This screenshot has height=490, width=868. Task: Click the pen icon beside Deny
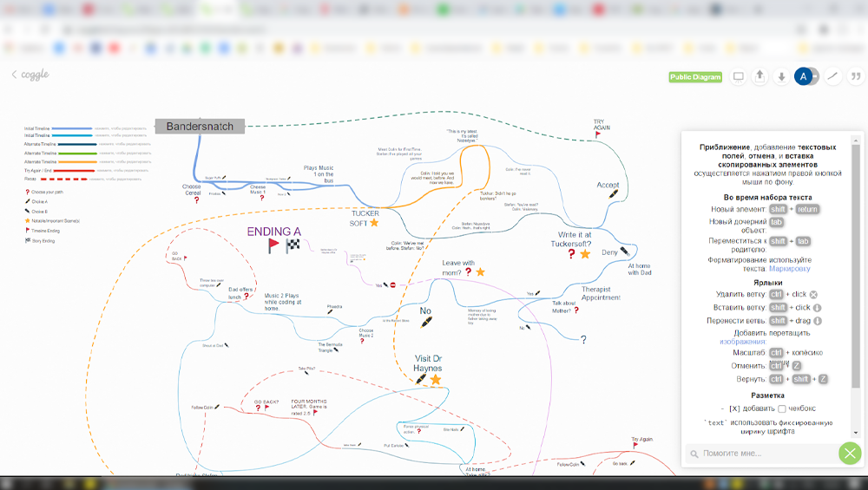pyautogui.click(x=625, y=252)
